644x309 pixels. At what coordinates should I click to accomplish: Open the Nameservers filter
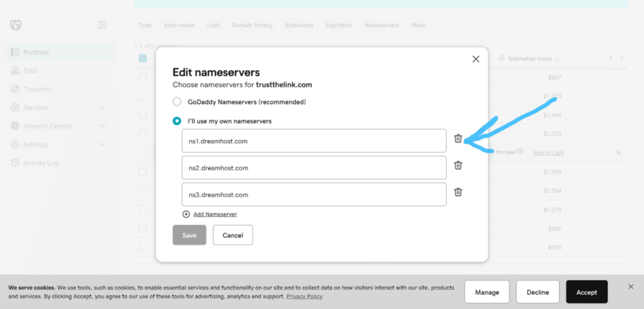[x=382, y=25]
